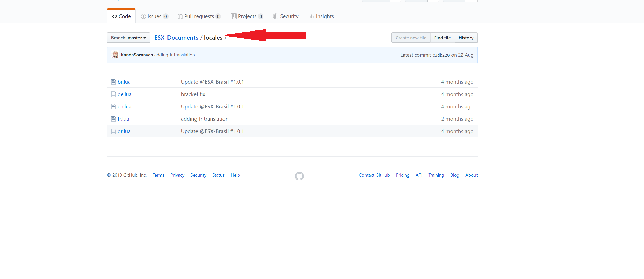
Task: Open GitHub Pricing page from footer
Action: pos(402,175)
